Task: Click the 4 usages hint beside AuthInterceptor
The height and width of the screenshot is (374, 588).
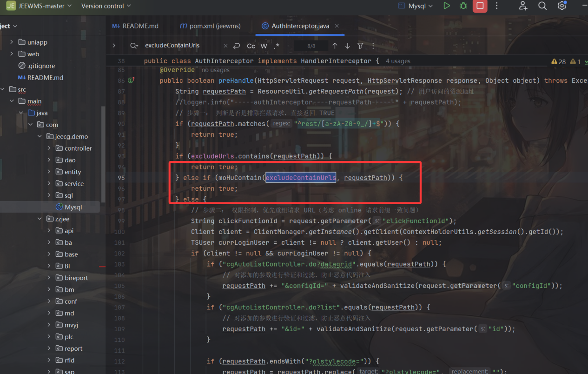Action: click(398, 61)
